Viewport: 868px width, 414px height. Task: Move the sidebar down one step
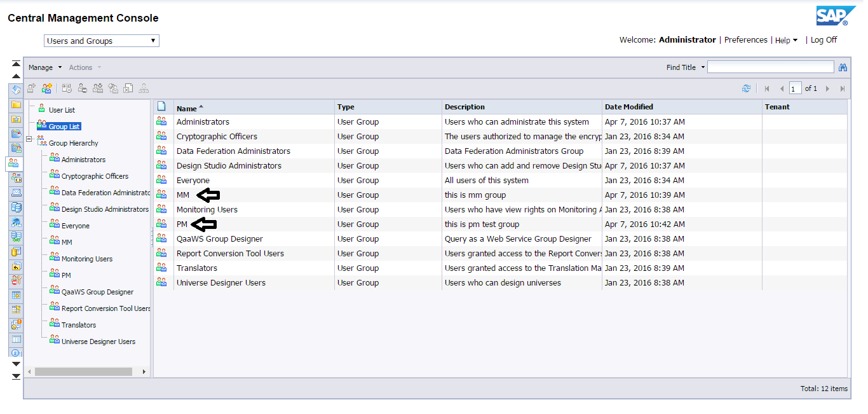[x=17, y=364]
